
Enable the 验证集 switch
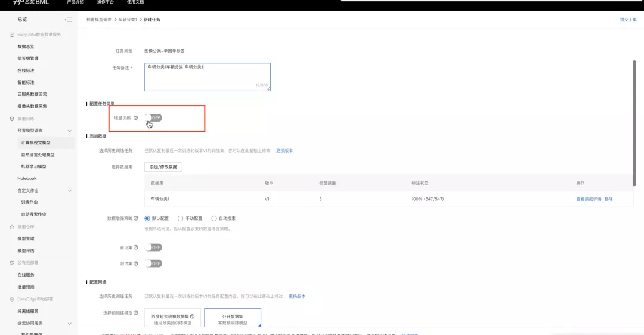(x=153, y=247)
